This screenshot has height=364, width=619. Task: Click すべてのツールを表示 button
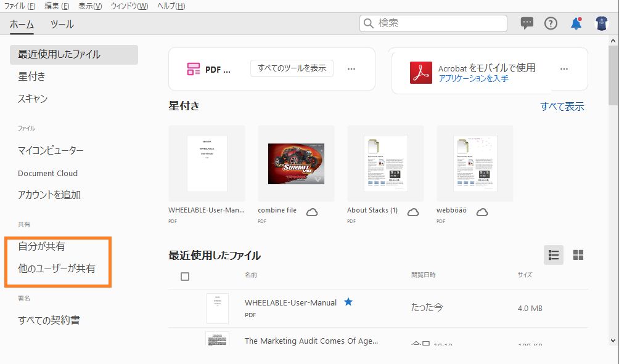coord(291,68)
